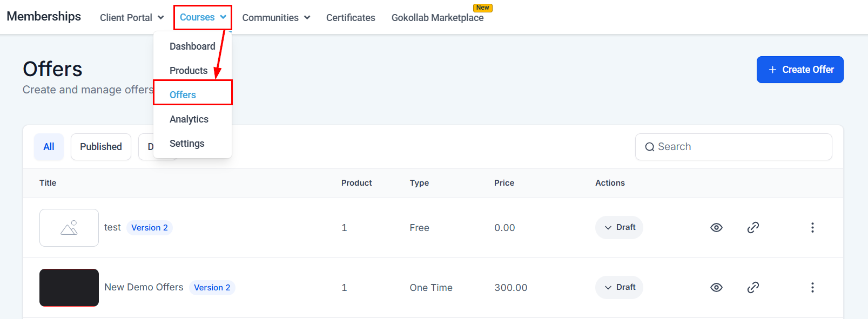Preview New Demo Offers via eye icon
868x319 pixels.
click(716, 288)
